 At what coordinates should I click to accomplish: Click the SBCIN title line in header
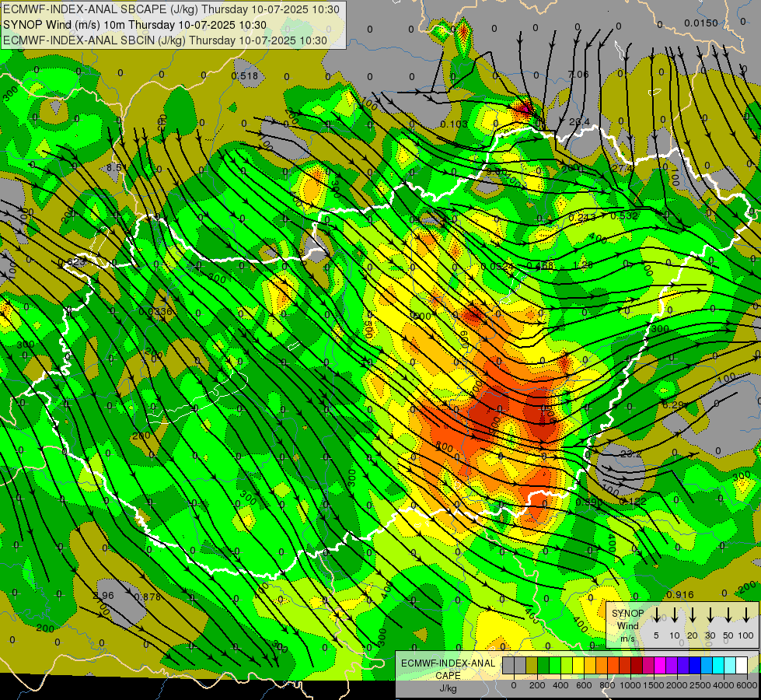tap(165, 40)
